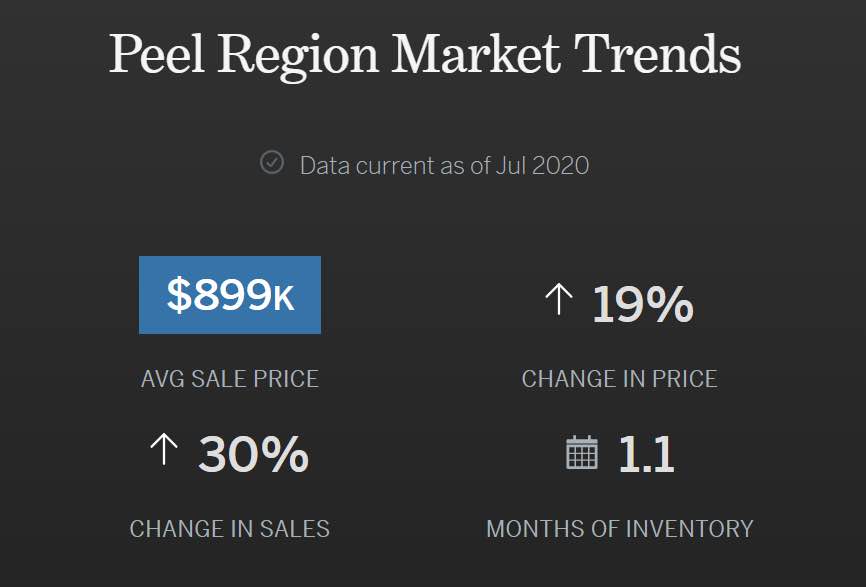The image size is (866, 587).
Task: Select the CHANGE IN PRICE label
Action: pos(619,379)
